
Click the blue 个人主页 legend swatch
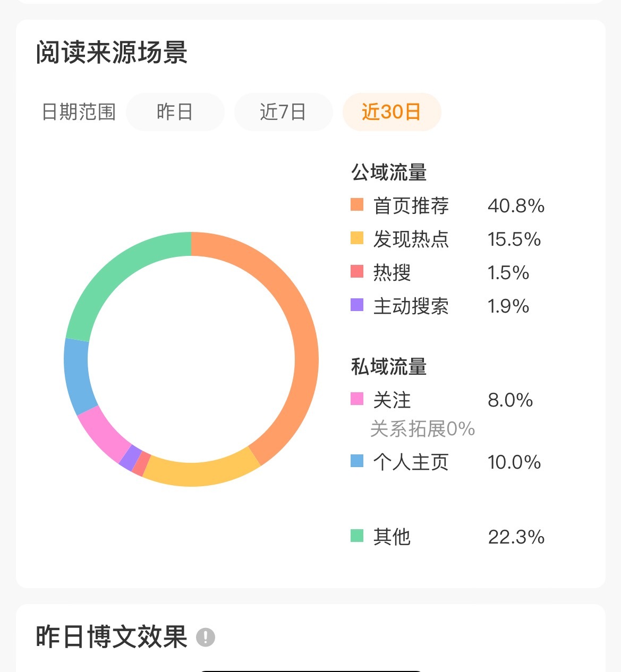coord(357,461)
